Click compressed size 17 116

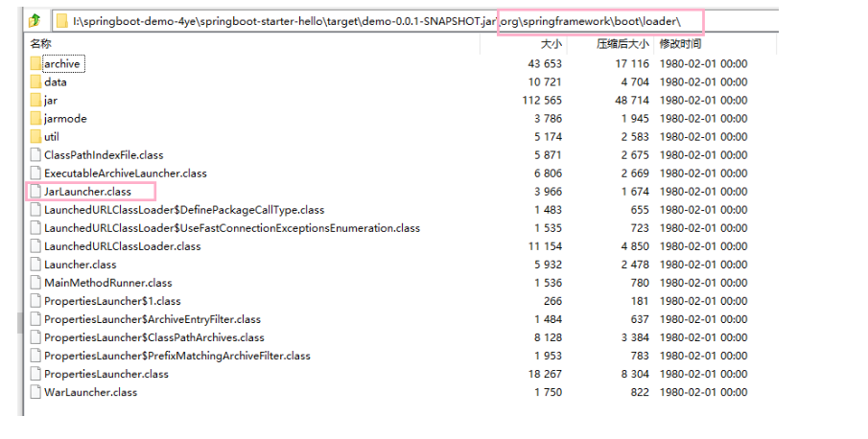coord(632,63)
